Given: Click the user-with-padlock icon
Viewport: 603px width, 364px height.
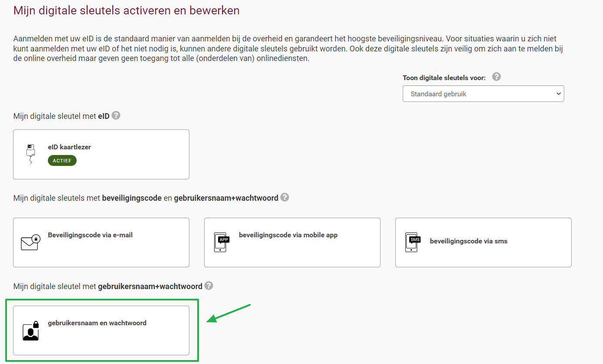Looking at the screenshot, I should [30, 331].
